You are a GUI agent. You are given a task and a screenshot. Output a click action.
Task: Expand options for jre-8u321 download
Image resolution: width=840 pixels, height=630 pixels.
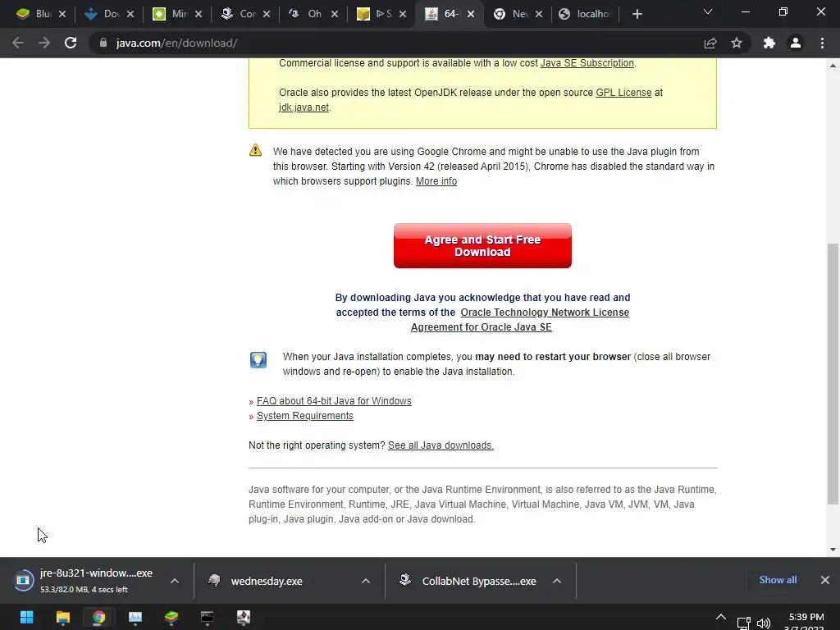(x=175, y=581)
